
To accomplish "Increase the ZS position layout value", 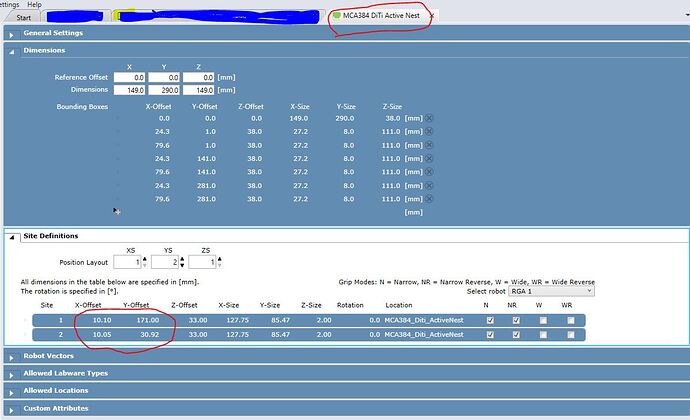I will point(220,259).
